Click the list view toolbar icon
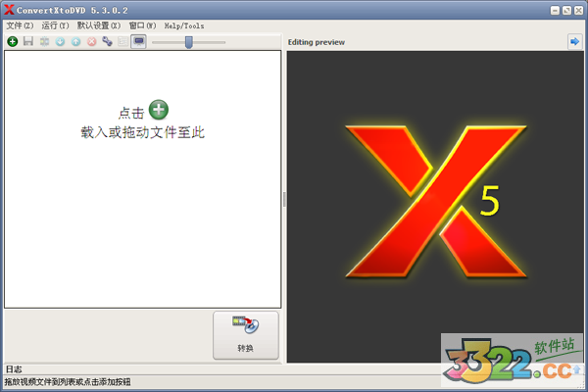This screenshot has height=392, width=588. pyautogui.click(x=122, y=41)
